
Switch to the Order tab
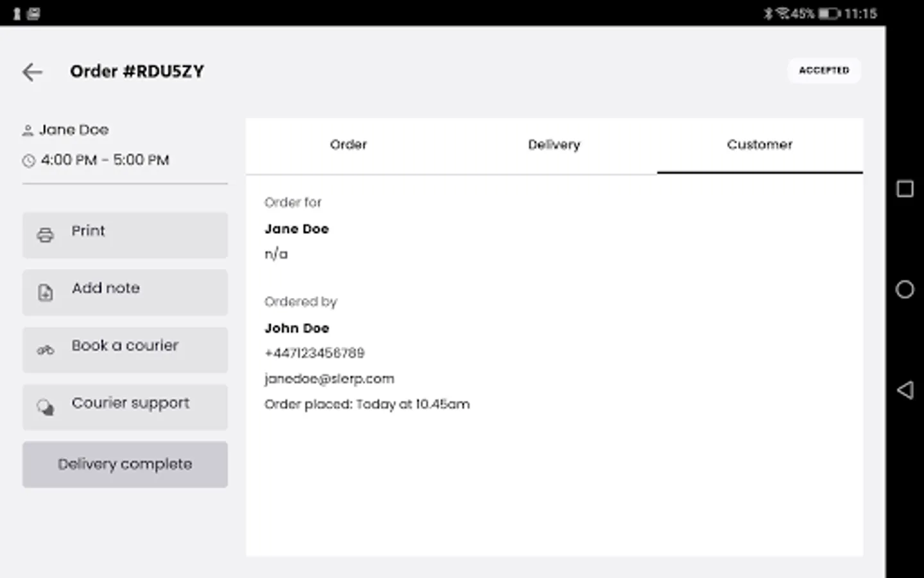[348, 145]
